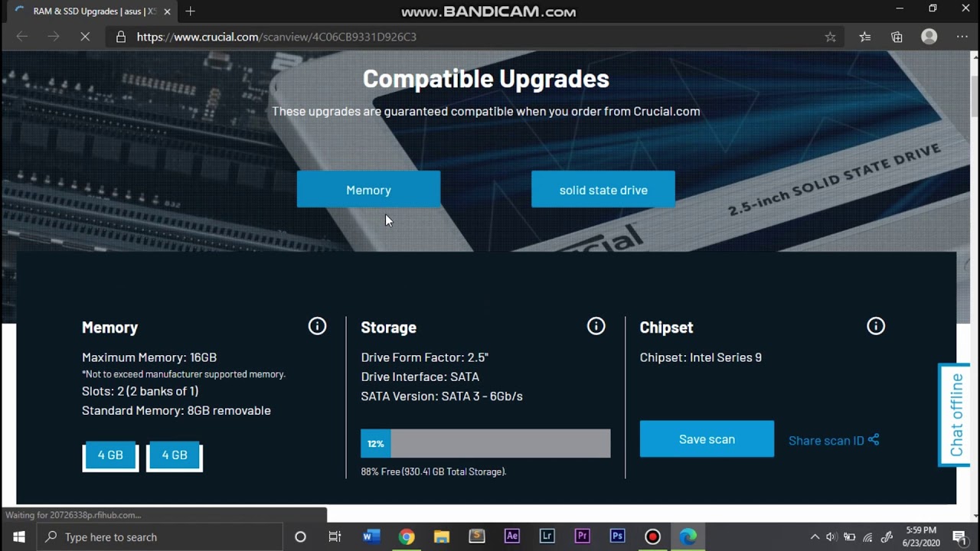This screenshot has width=980, height=551.
Task: Open the Memory section info icon
Action: 317,326
